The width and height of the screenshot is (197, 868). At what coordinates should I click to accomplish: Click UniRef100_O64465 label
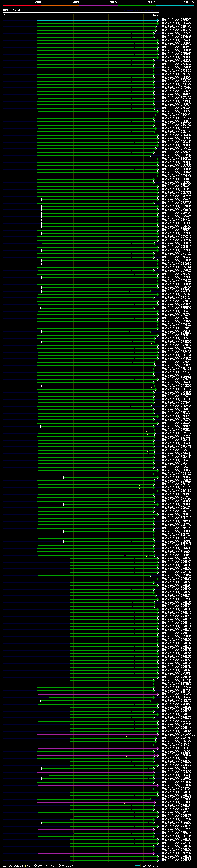[x=177, y=226]
